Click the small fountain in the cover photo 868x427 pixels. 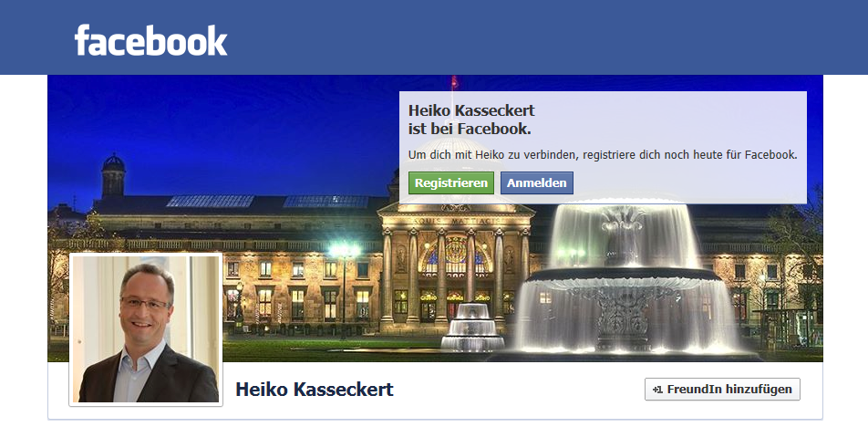pyautogui.click(x=472, y=328)
